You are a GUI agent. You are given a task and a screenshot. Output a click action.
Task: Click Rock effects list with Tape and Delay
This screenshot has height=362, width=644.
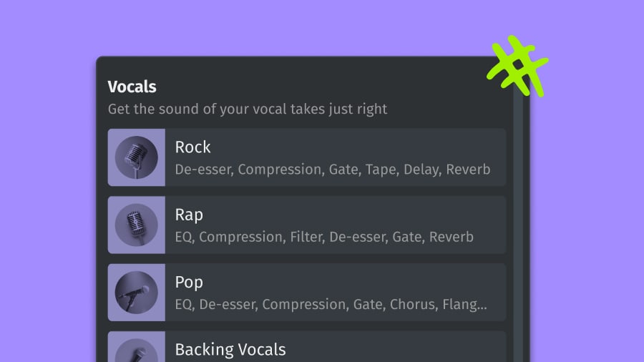tap(333, 170)
